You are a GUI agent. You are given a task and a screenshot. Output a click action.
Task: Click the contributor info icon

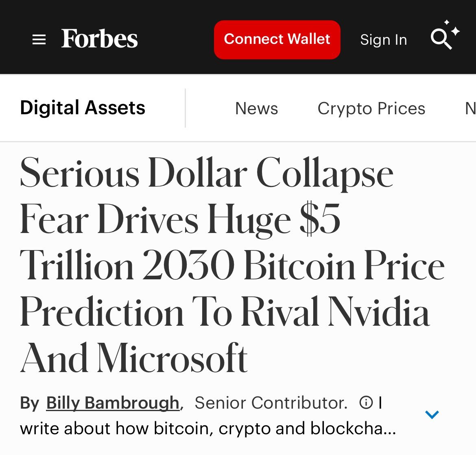[366, 403]
